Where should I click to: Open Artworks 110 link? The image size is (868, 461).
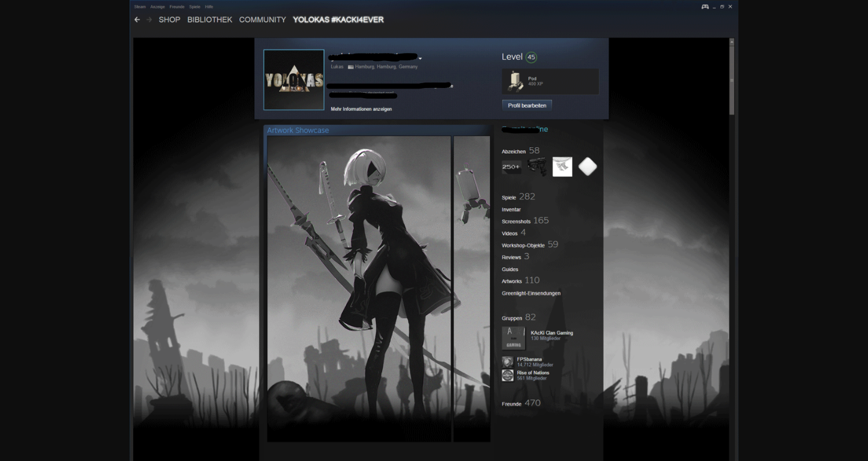click(521, 280)
